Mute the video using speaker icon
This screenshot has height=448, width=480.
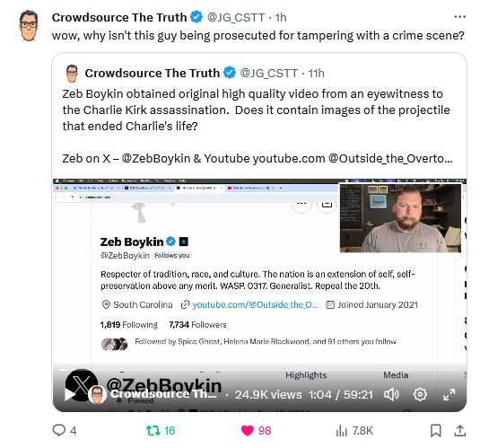point(391,394)
